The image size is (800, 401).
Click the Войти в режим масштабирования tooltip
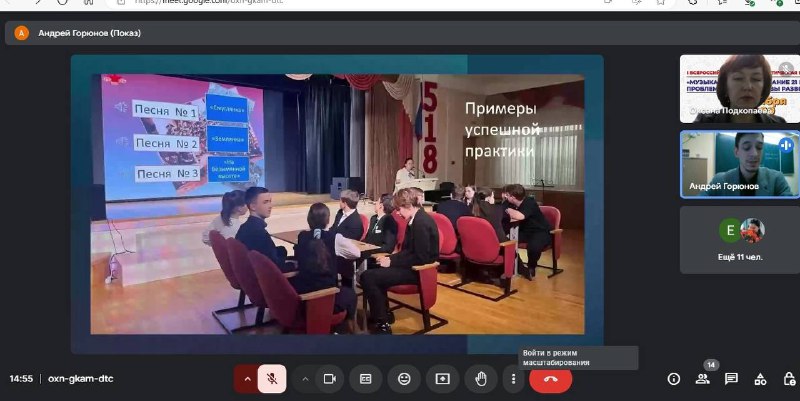(x=578, y=358)
